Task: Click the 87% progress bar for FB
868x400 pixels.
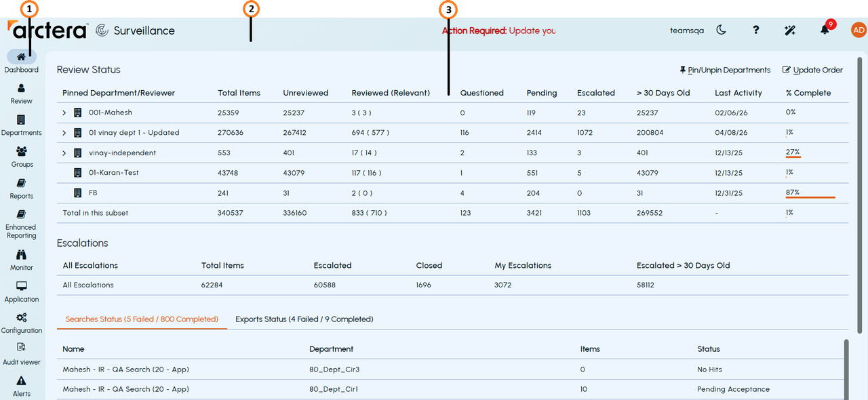Action: [x=810, y=197]
